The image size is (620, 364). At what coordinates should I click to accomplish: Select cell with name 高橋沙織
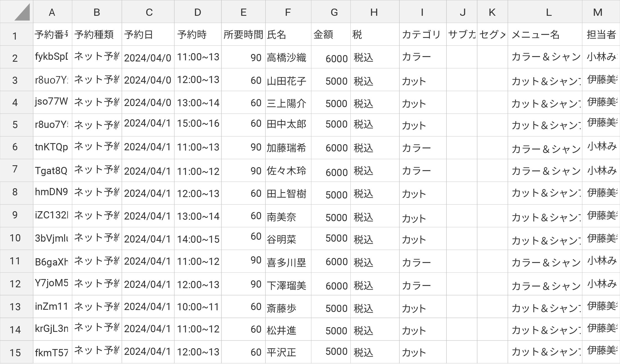[288, 58]
